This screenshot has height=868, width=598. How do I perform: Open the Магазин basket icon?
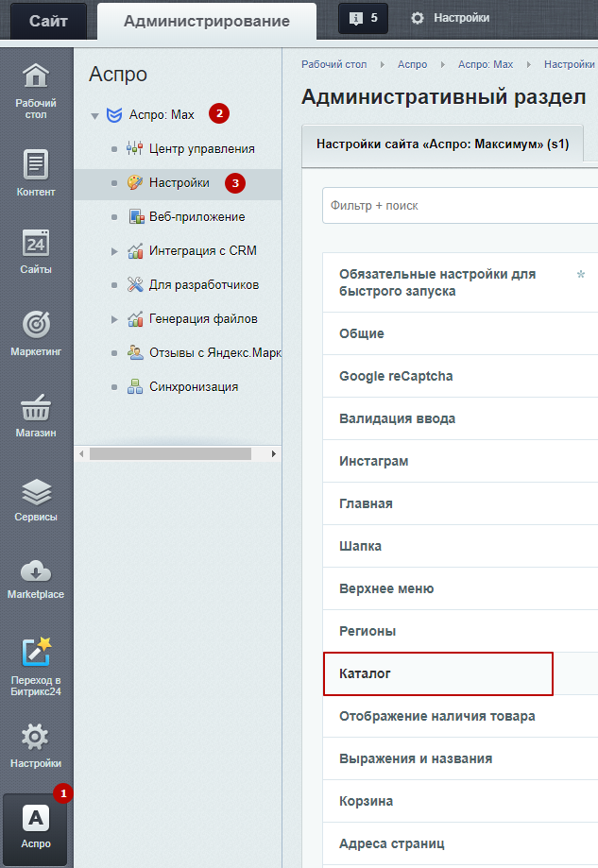[x=36, y=407]
